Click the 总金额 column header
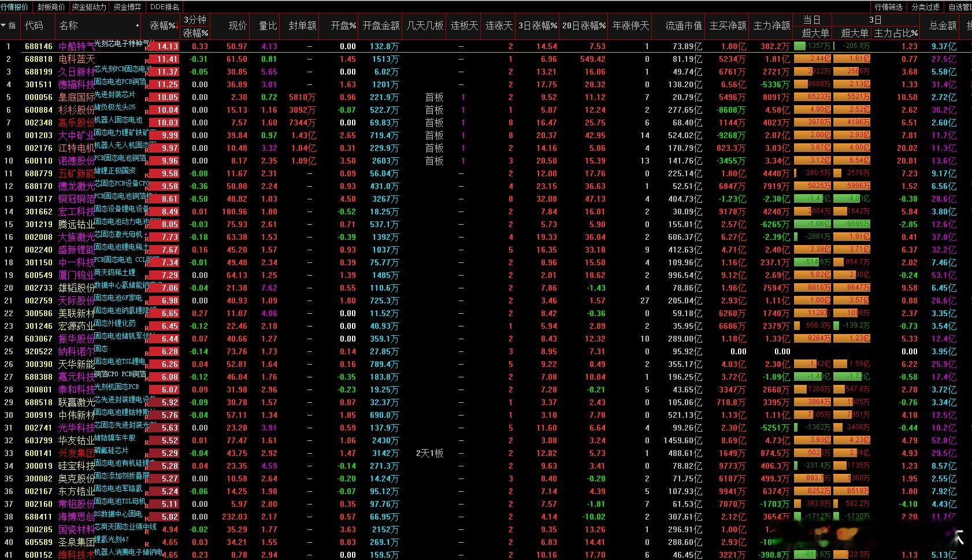Viewport: 972px width, 560px height. 943,26
